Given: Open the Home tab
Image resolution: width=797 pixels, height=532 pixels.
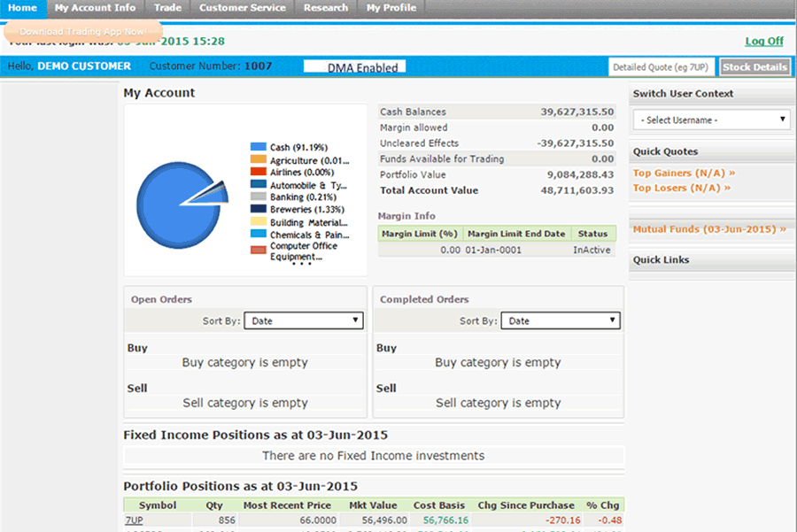Looking at the screenshot, I should [x=22, y=8].
